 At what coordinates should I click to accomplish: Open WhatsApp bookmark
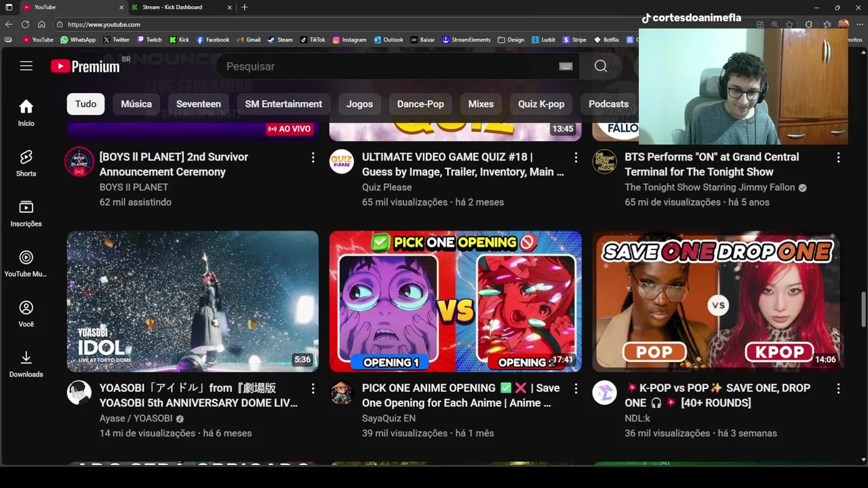[78, 40]
